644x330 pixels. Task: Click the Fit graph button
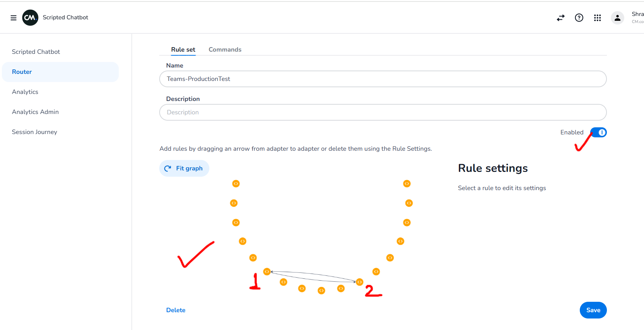pos(184,169)
